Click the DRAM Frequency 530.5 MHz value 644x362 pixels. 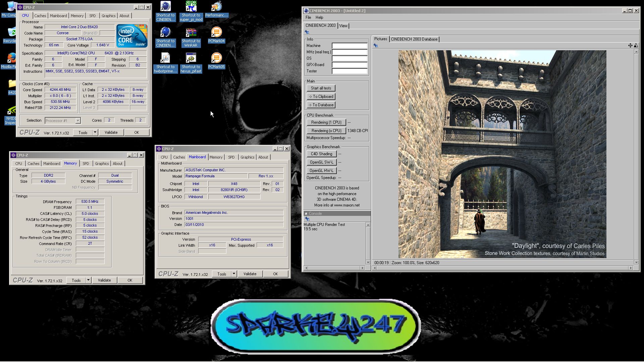point(90,202)
